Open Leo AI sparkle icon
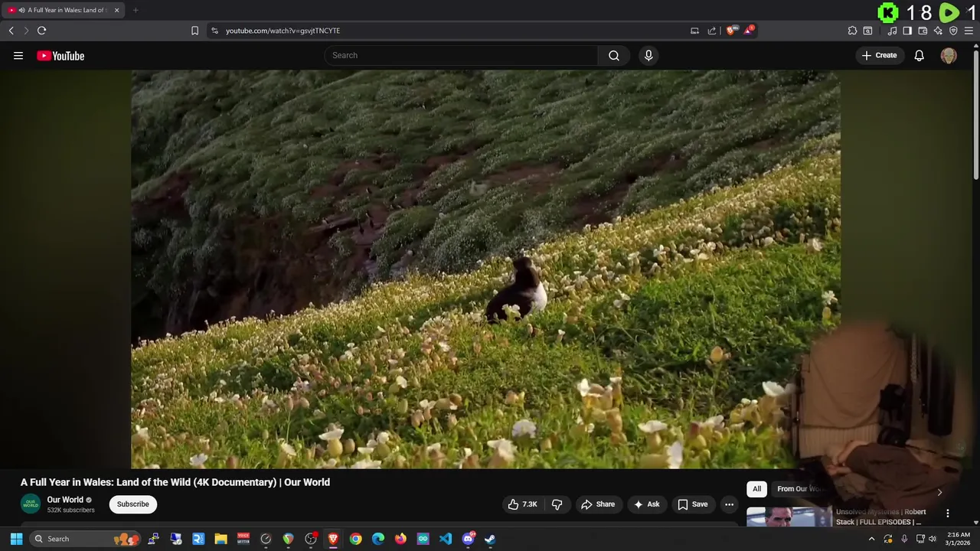Image resolution: width=980 pixels, height=551 pixels. 938,31
